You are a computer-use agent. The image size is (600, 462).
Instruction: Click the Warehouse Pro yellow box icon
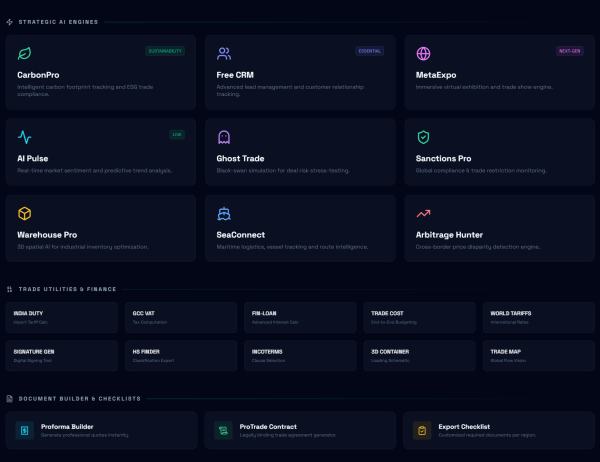click(24, 213)
